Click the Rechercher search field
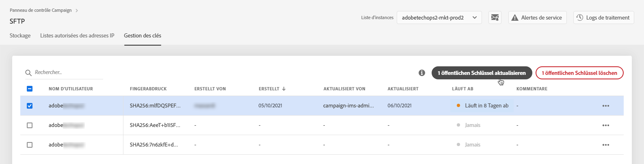This screenshot has height=164, width=644. tap(67, 72)
